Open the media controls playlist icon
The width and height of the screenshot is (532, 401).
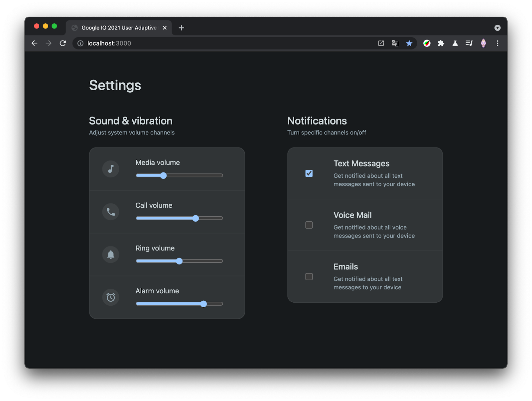[469, 44]
